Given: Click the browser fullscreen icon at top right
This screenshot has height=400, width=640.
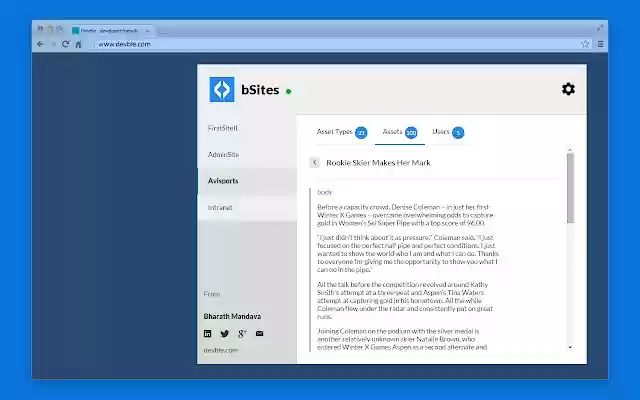Looking at the screenshot, I should point(600,28).
